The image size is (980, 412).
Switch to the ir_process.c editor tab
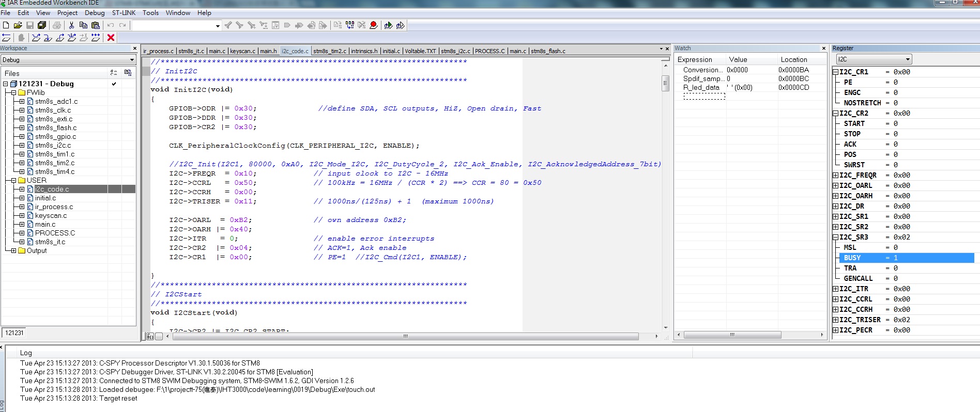coord(159,51)
